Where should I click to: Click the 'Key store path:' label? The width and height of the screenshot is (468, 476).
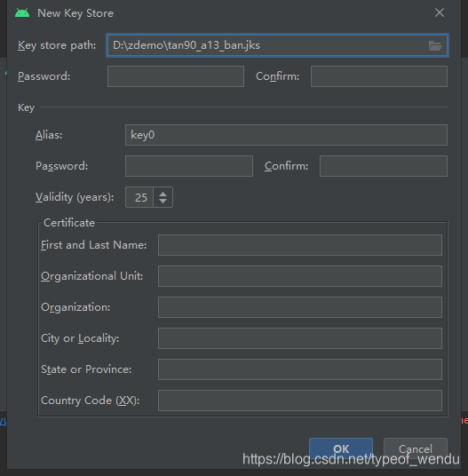click(57, 45)
